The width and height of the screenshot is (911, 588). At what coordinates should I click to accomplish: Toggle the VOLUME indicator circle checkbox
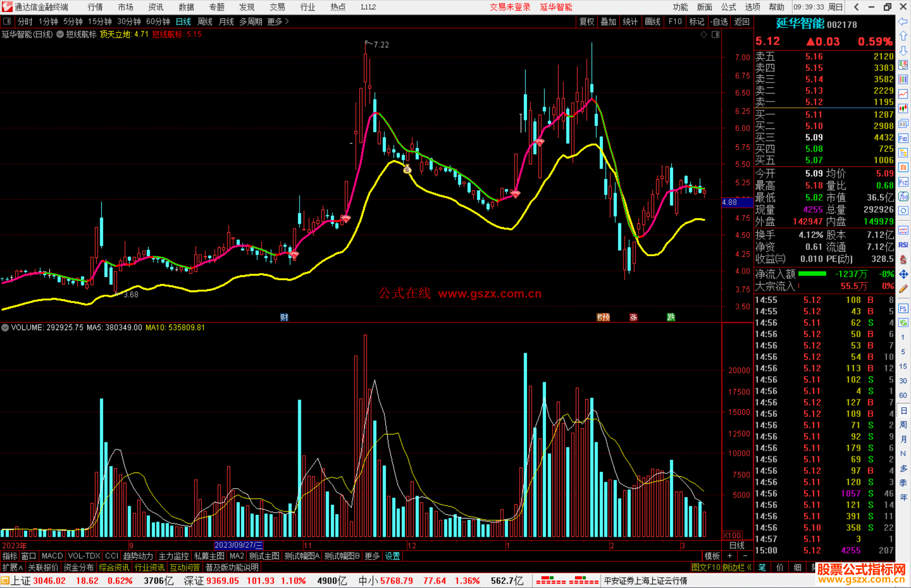click(x=5, y=328)
